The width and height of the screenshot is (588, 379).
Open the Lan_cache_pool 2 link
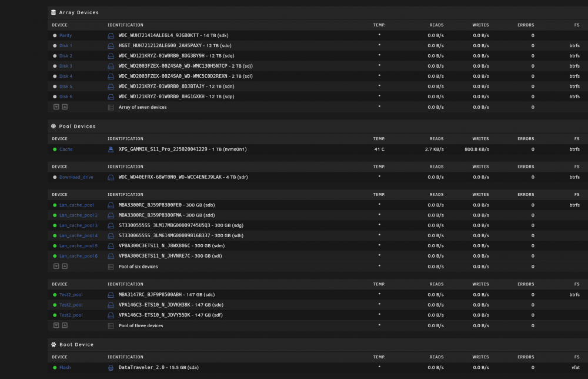click(x=78, y=215)
